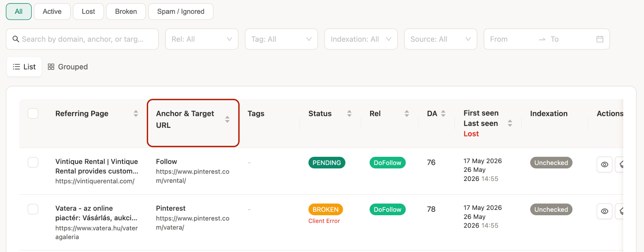Click the search by domain input field
644x252 pixels.
[x=82, y=39]
